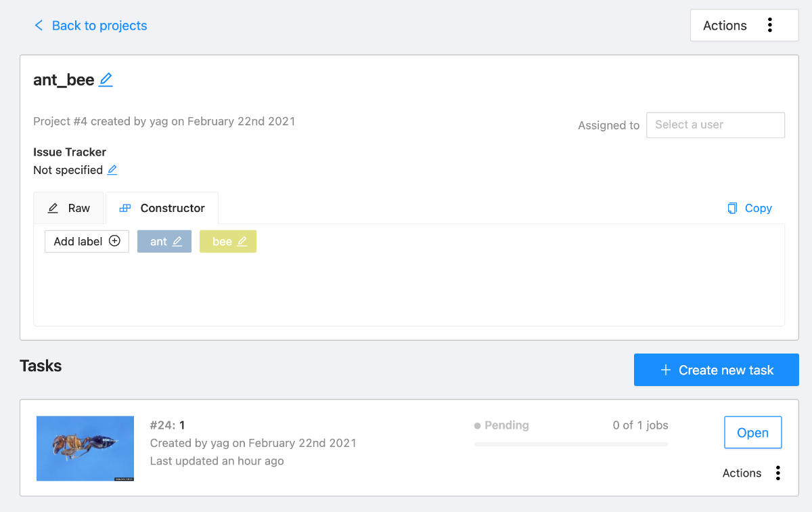Click the yellow bee label swatch
This screenshot has width=812, height=512.
coord(221,241)
